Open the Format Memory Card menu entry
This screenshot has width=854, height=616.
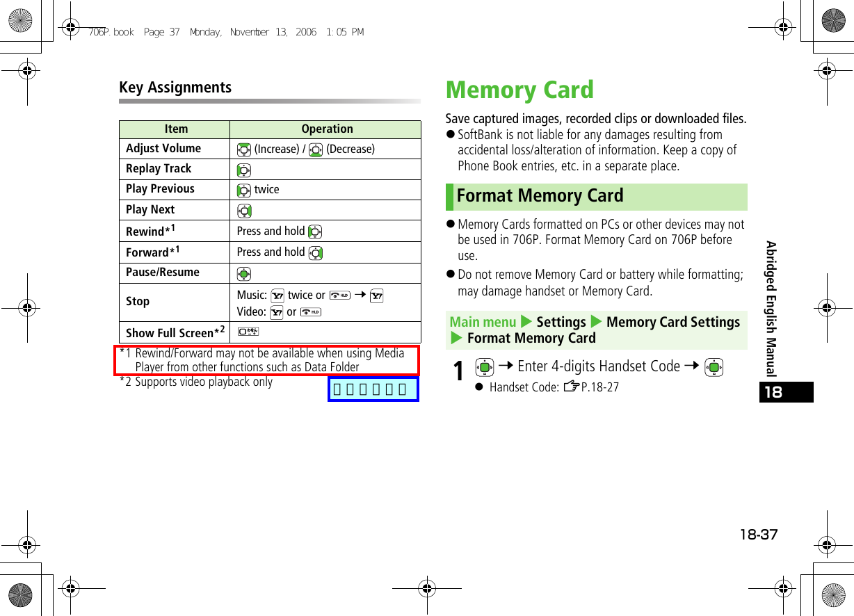tap(532, 339)
